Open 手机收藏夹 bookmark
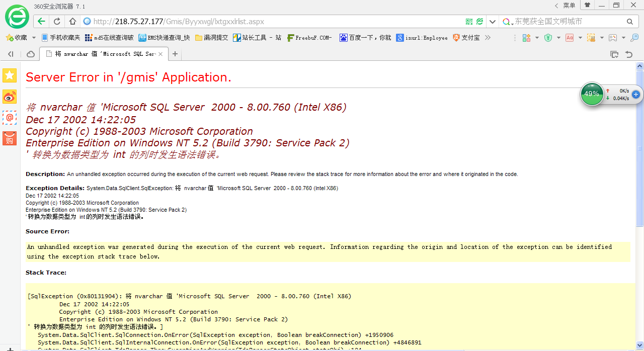 coord(61,38)
